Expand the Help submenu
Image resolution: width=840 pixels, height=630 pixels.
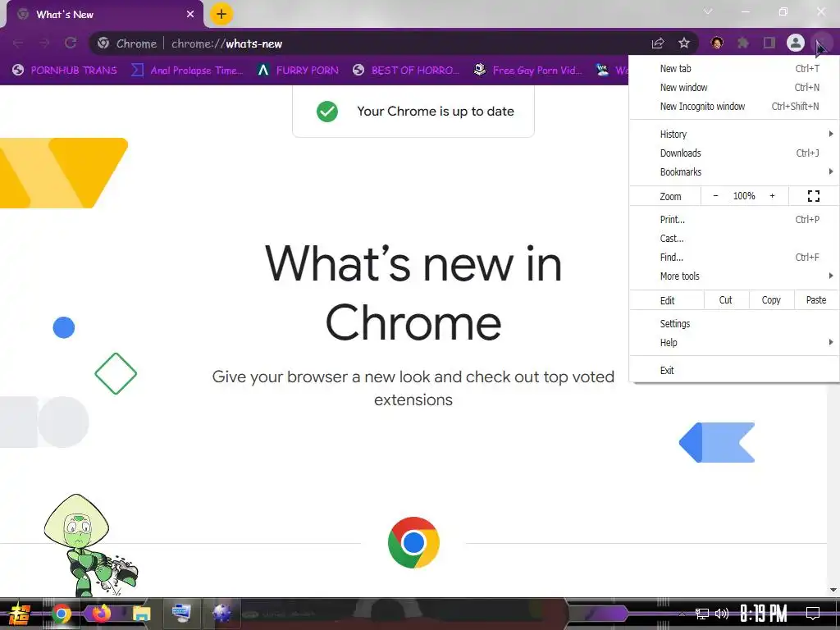pos(734,342)
